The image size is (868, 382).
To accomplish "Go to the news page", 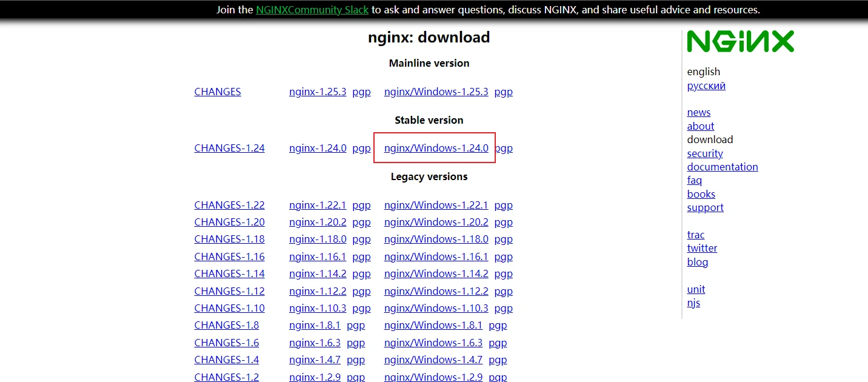I will pyautogui.click(x=698, y=112).
